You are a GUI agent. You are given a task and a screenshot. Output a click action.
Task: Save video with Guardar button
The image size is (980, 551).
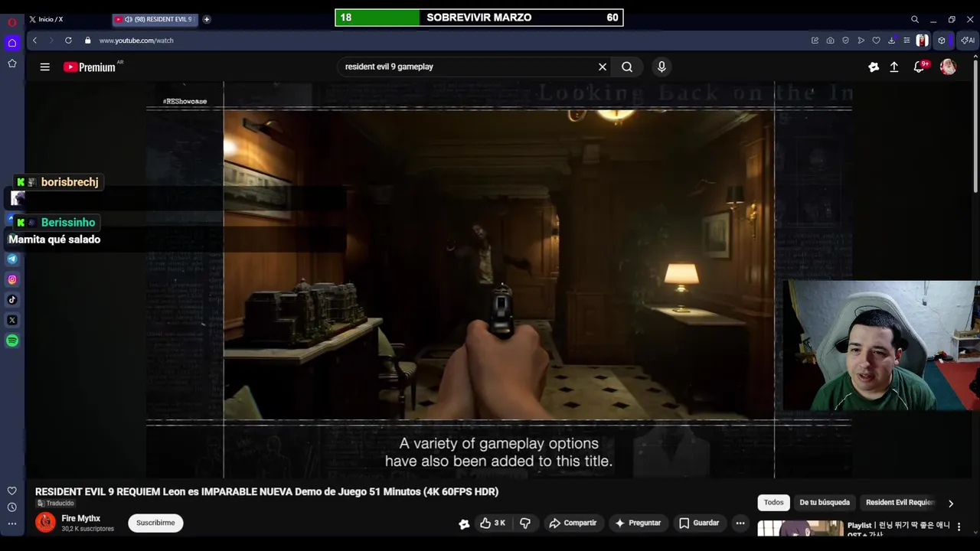click(699, 523)
